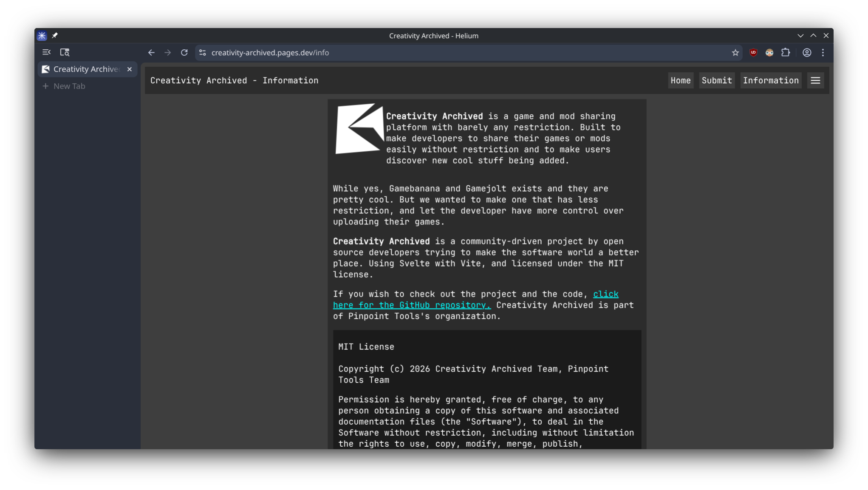This screenshot has width=868, height=490.
Task: Open the site hamburger menu
Action: coord(815,80)
